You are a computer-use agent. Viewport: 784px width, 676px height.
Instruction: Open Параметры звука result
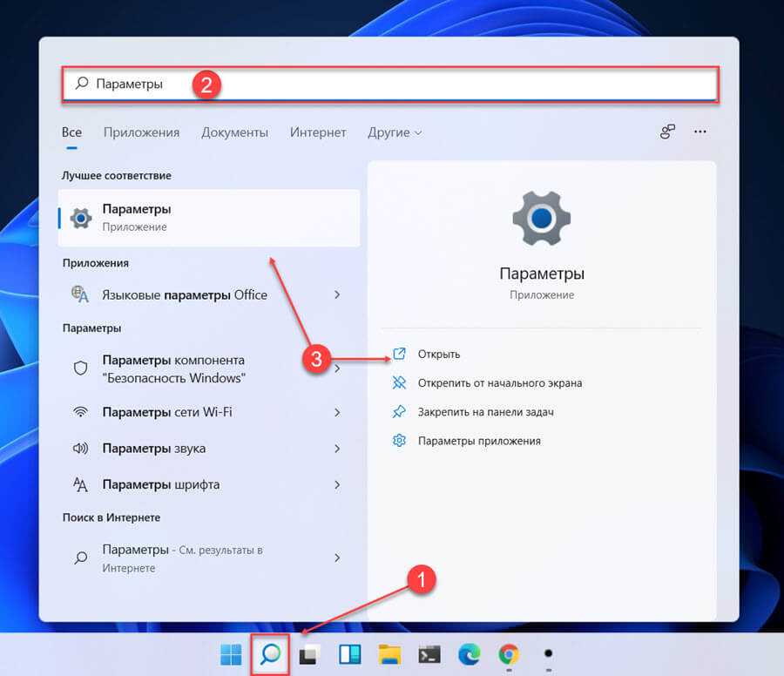(209, 449)
